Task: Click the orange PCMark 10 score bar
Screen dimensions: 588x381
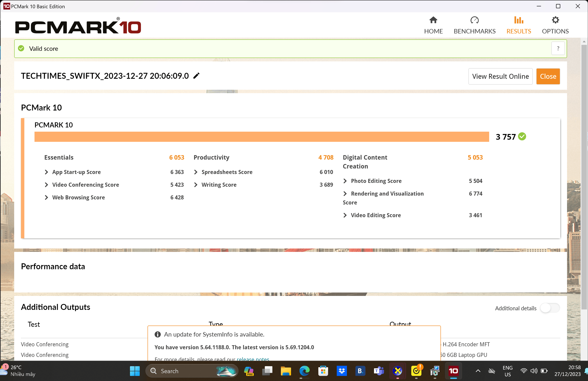Action: coord(262,137)
